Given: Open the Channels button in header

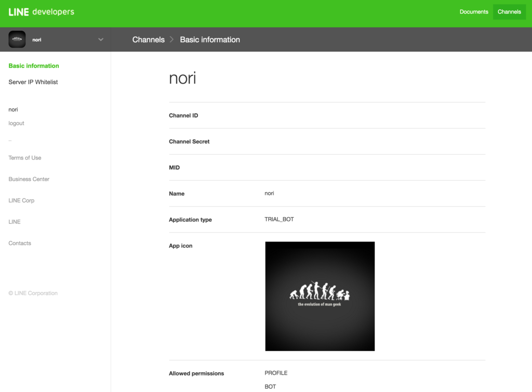Looking at the screenshot, I should pos(509,12).
